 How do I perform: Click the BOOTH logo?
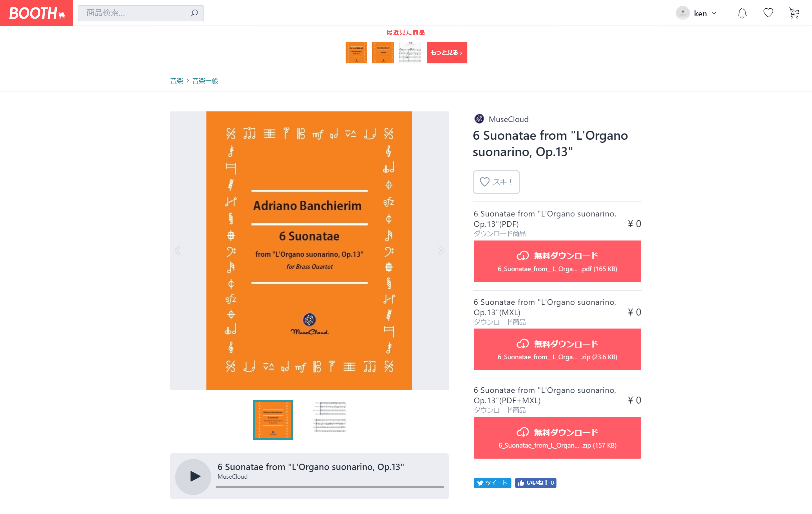point(36,13)
